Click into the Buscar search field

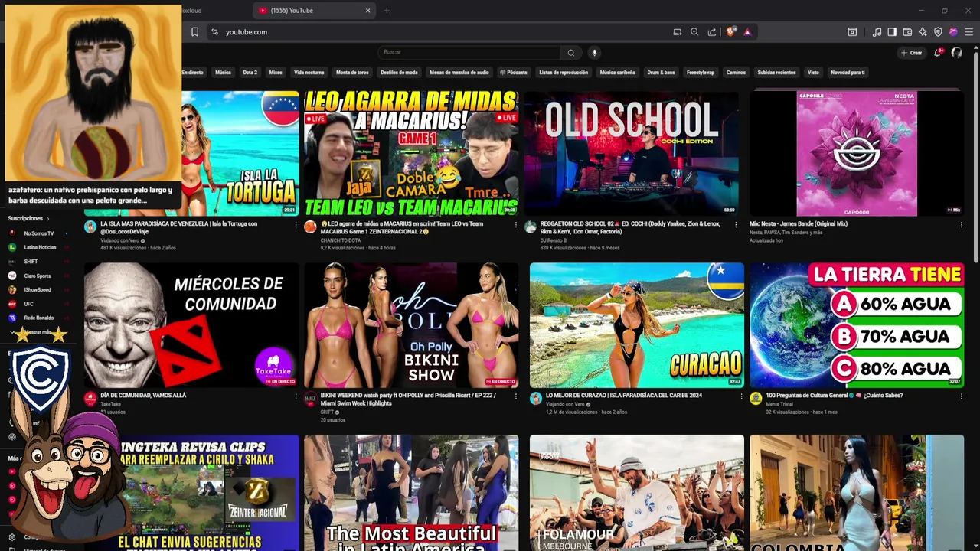pyautogui.click(x=469, y=53)
